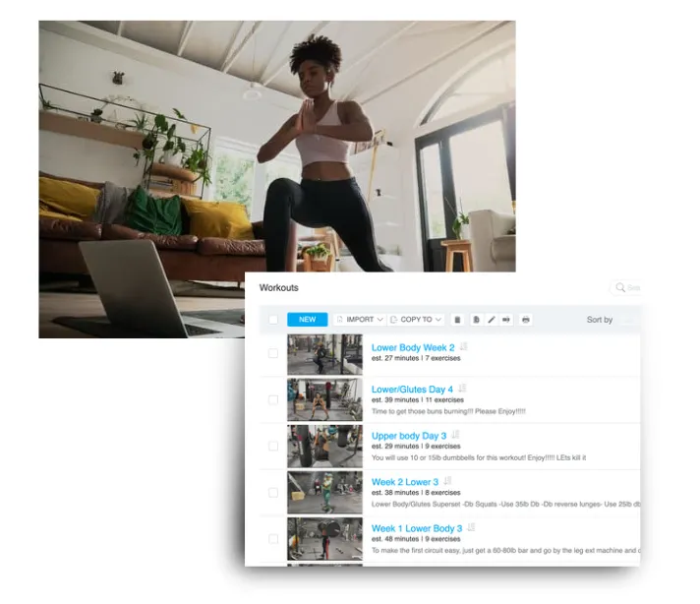Click the search magnifier icon near Workouts
Viewport: 700px width, 604px height.
[x=620, y=287]
